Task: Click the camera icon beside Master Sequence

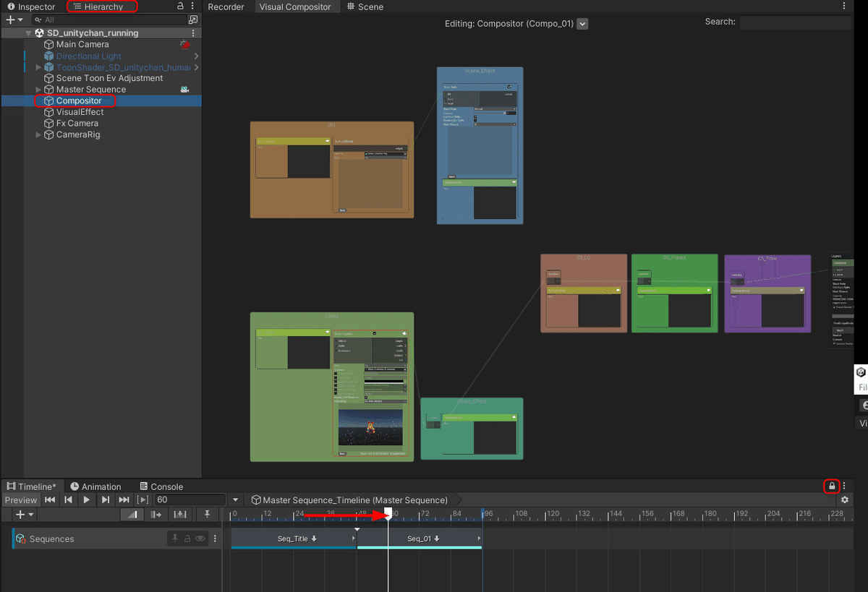Action: coord(185,90)
